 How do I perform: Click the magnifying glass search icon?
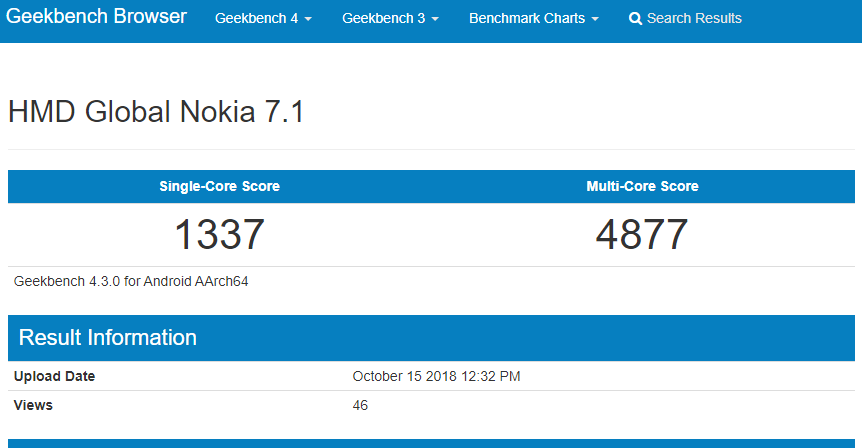[x=635, y=19]
